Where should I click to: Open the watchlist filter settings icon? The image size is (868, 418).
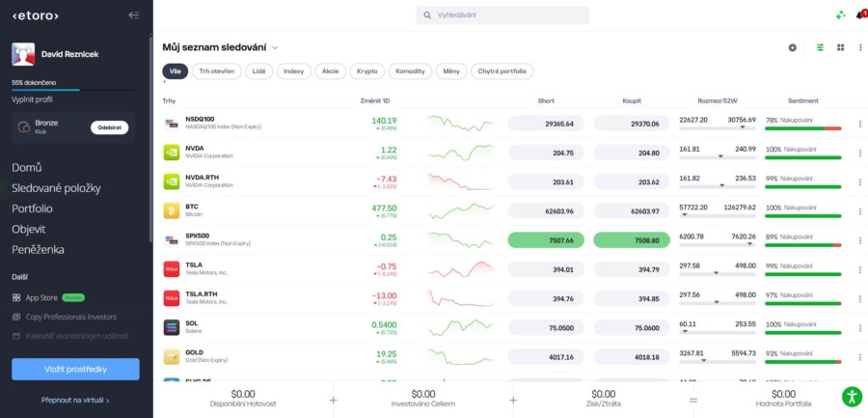[x=820, y=47]
